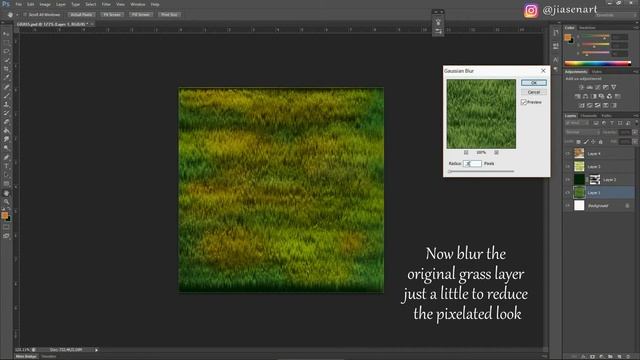Switch to the Channels tab
640x360 pixels.
[x=589, y=116]
